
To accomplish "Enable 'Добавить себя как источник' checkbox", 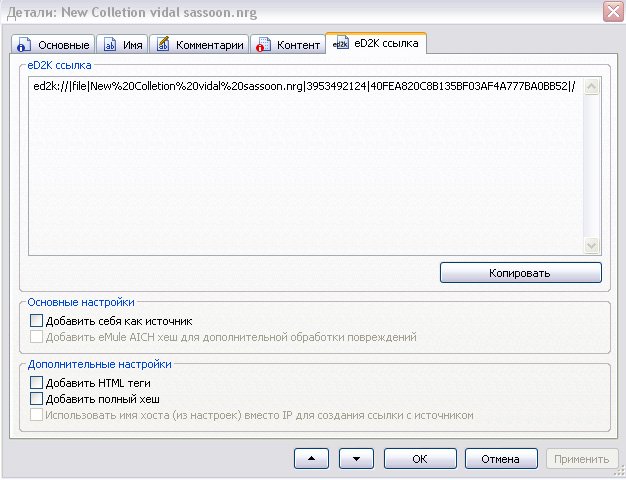I will (x=37, y=321).
